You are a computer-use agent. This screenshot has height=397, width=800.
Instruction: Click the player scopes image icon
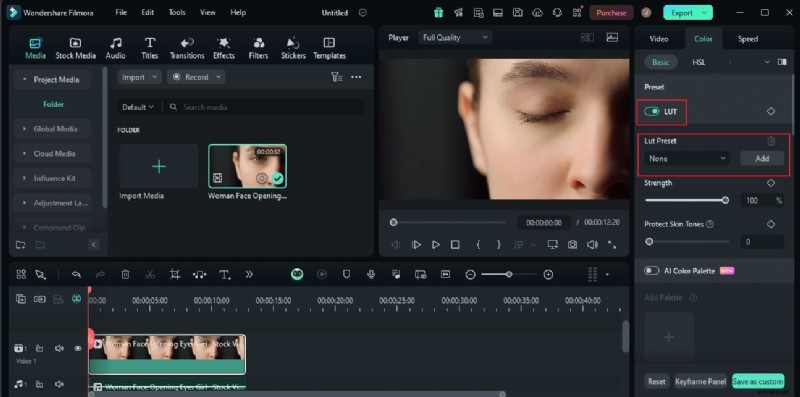click(612, 37)
